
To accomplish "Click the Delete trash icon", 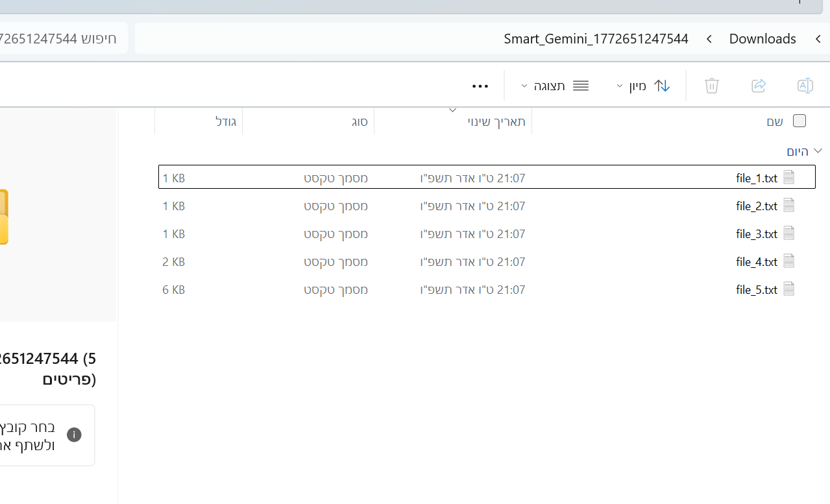I will click(712, 86).
